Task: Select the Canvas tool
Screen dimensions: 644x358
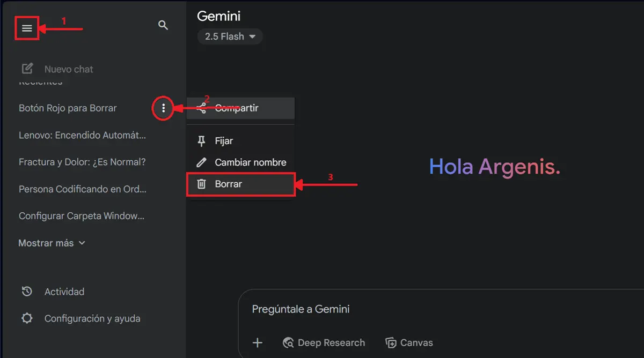Action: click(x=409, y=343)
